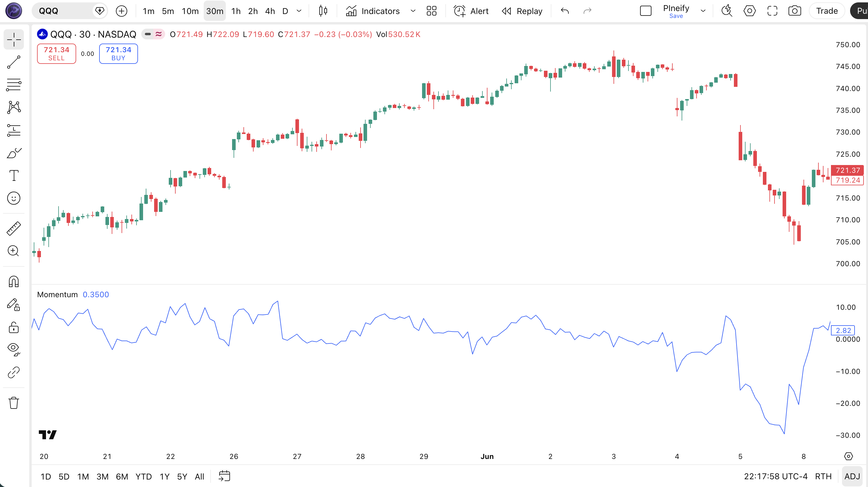The width and height of the screenshot is (868, 487).
Task: Open the go to date calendar
Action: click(x=224, y=476)
